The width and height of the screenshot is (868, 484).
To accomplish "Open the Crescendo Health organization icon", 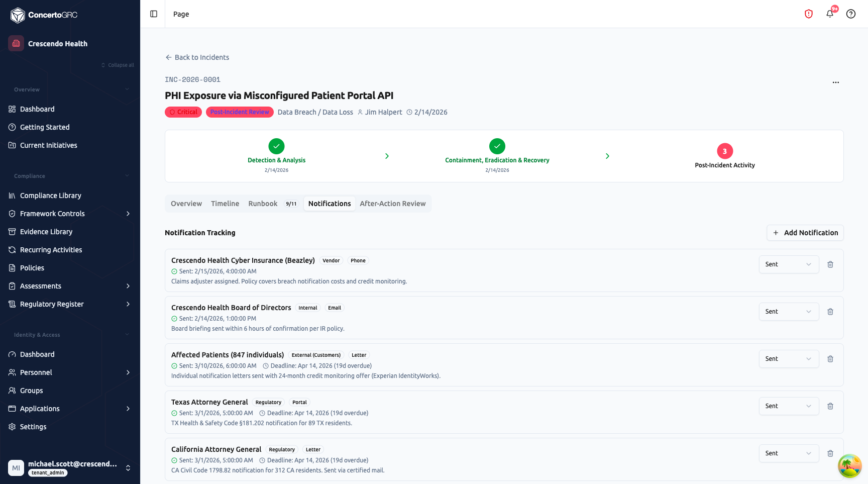I will click(16, 43).
